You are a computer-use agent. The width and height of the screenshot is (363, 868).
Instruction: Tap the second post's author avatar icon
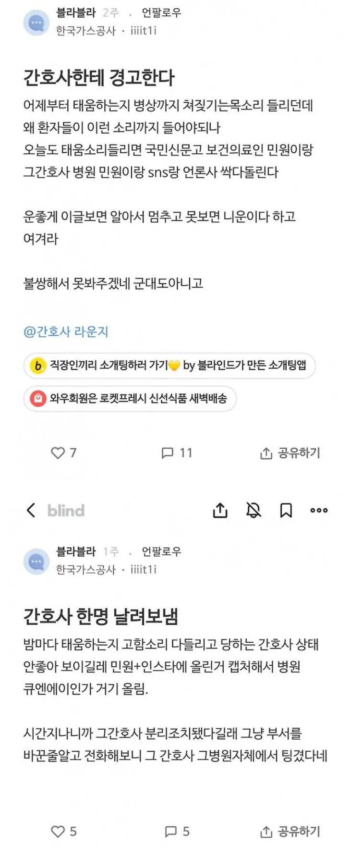point(36,562)
